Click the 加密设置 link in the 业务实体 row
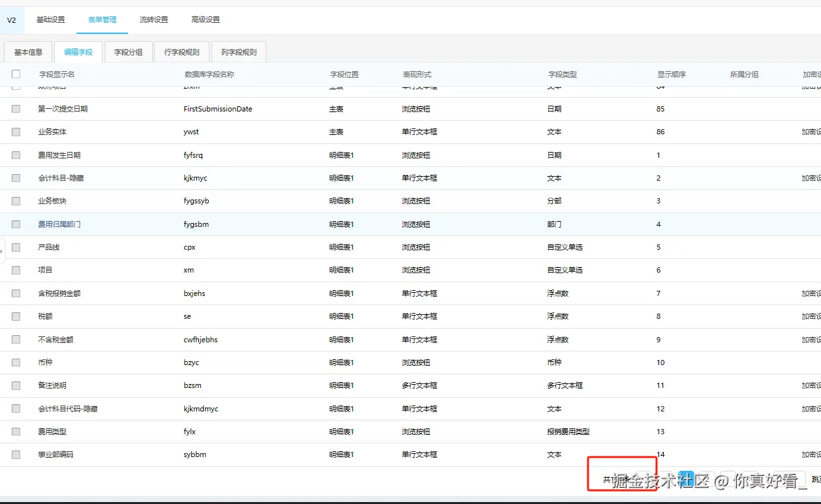This screenshot has width=821, height=504. pyautogui.click(x=811, y=132)
